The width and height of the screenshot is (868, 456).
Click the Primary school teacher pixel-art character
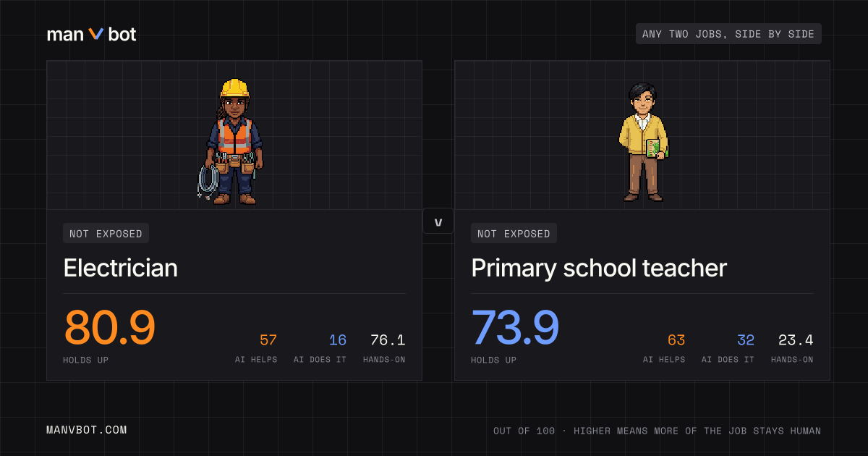643,141
